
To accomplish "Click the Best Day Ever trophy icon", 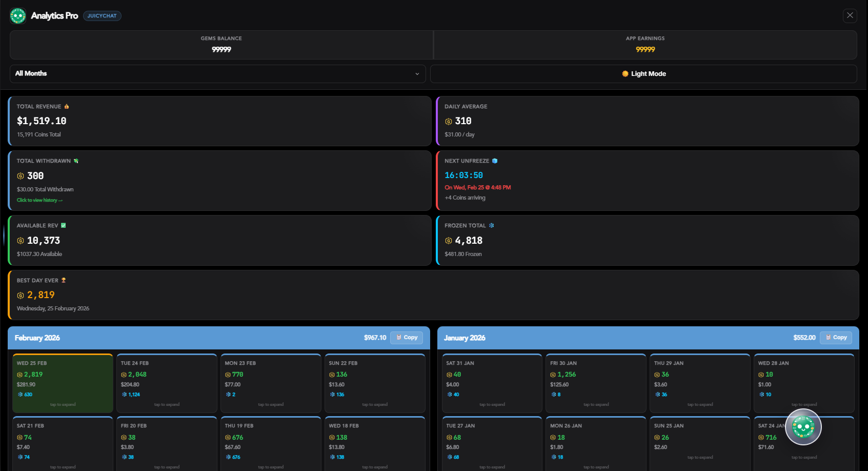I will 64,281.
